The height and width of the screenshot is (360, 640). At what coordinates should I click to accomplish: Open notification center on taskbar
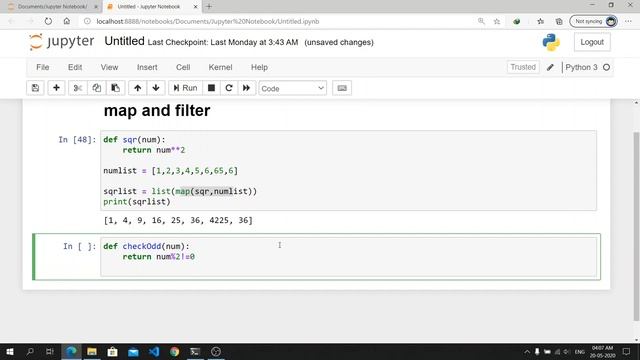click(627, 351)
